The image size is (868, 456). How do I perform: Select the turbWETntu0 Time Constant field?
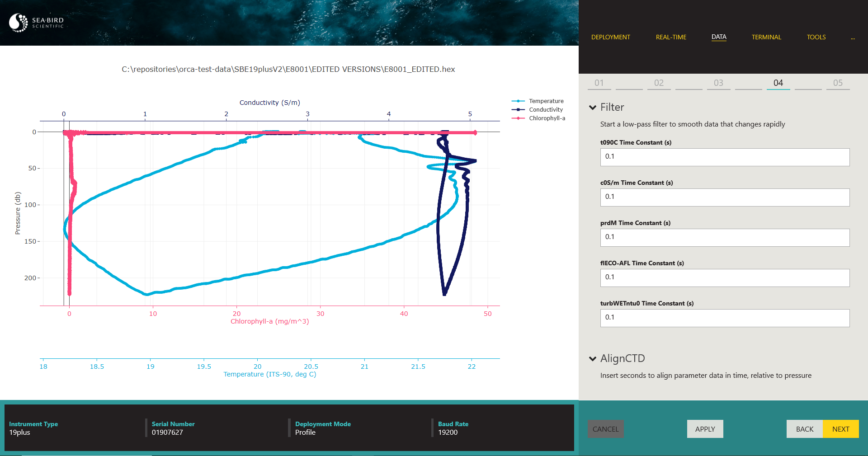(x=725, y=318)
